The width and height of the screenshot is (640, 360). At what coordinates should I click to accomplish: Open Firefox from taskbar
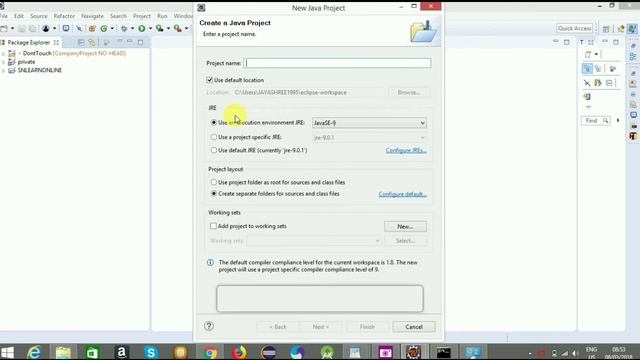(x=239, y=352)
